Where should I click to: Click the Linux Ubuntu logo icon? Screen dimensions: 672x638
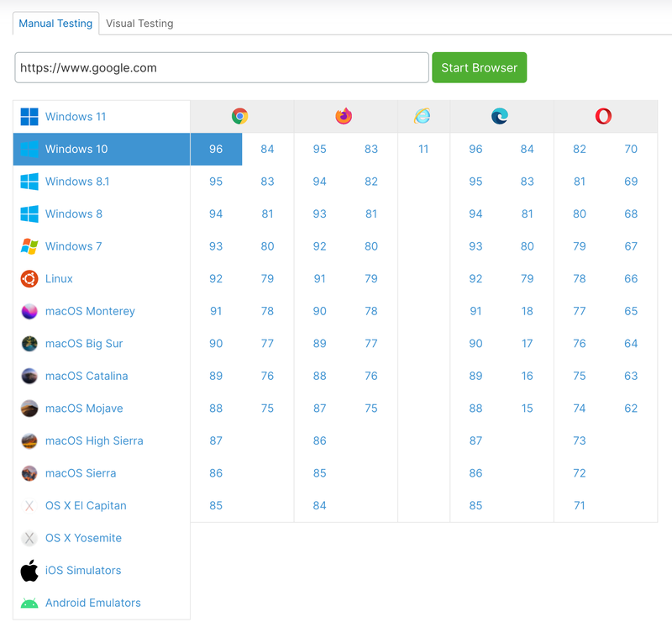point(29,279)
